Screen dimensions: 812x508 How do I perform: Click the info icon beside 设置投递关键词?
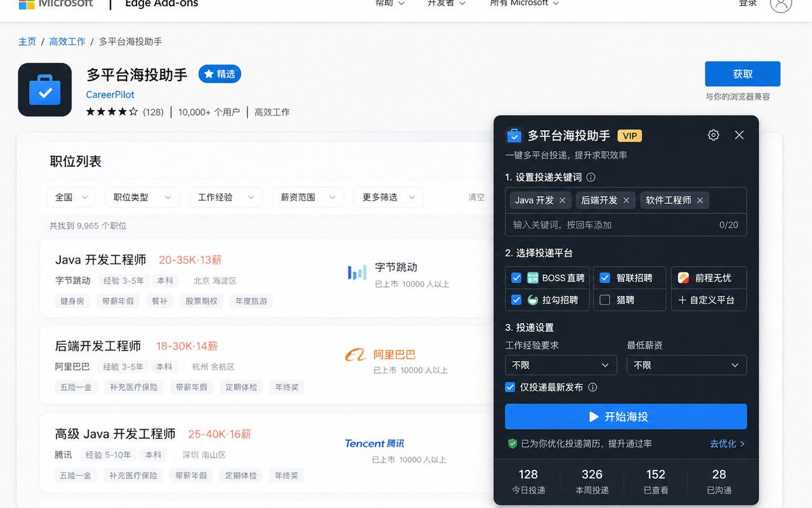(591, 178)
